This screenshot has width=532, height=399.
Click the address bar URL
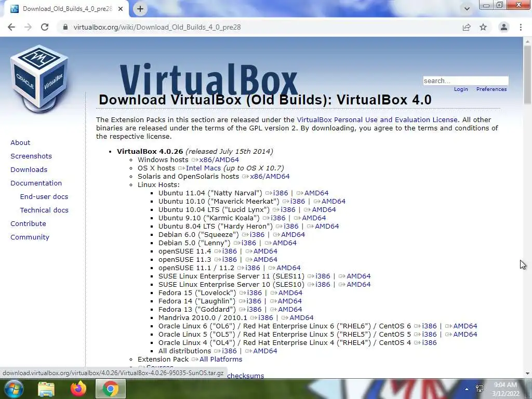tap(157, 27)
